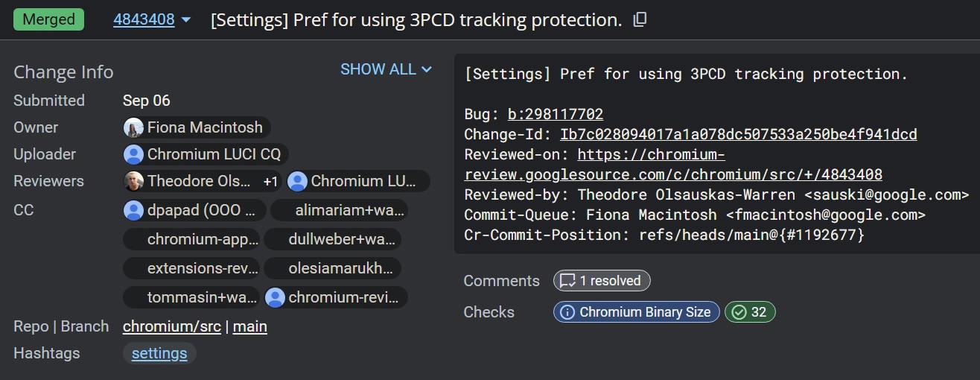Click Theodore Olsauskas-Warren's reviewer avatar
This screenshot has width=980, height=380.
point(133,181)
